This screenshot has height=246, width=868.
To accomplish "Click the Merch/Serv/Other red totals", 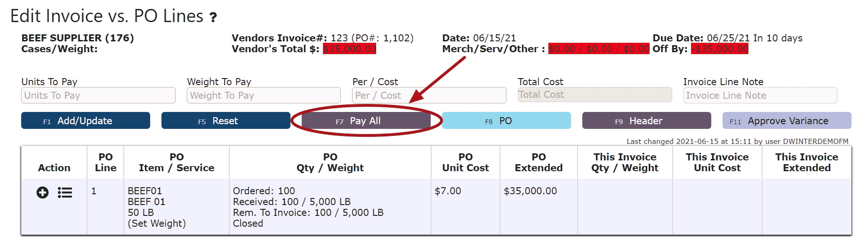I will point(599,49).
